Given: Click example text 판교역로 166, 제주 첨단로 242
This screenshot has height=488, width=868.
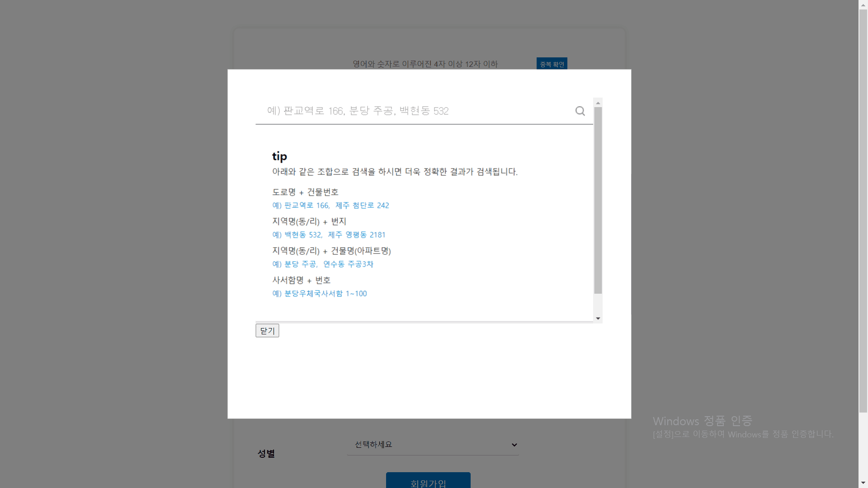Looking at the screenshot, I should click(x=330, y=205).
